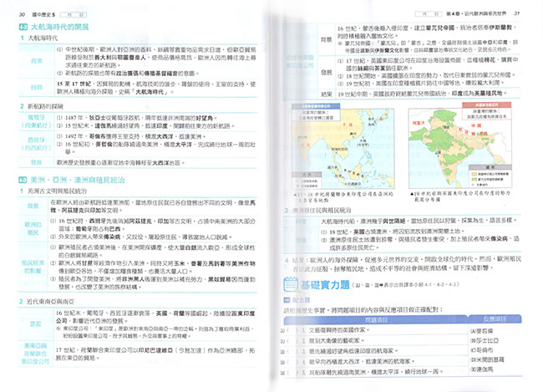
Task: Click the line starting with 1492 年
Action: 131,136
